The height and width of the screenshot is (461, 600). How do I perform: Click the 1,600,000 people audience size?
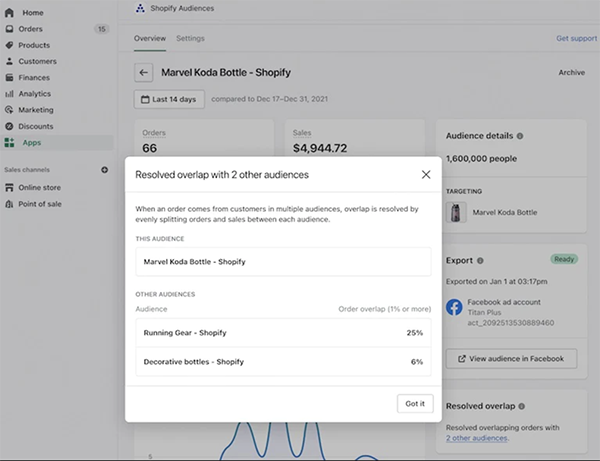tap(481, 159)
